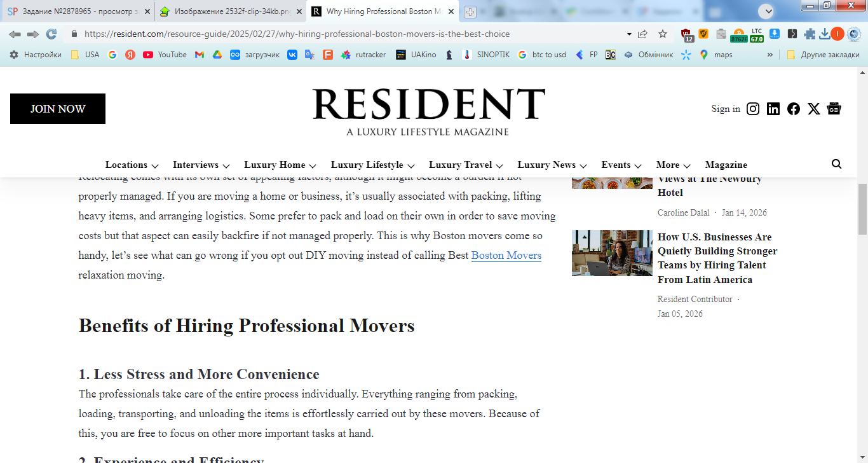Open the article about hiring Latin America talent
The height and width of the screenshot is (463, 868).
coord(717,258)
